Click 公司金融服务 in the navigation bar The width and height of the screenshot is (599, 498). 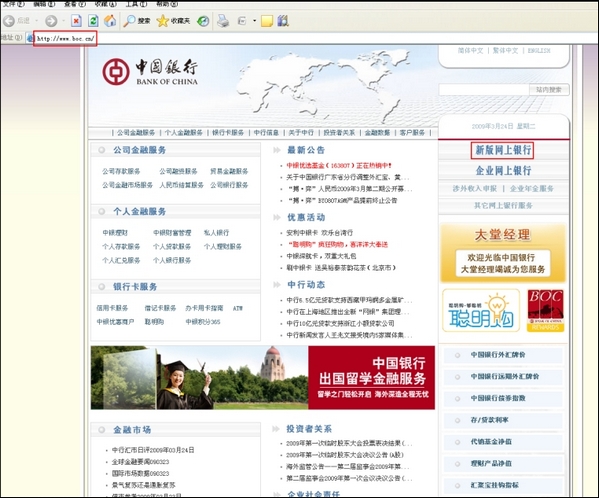136,133
